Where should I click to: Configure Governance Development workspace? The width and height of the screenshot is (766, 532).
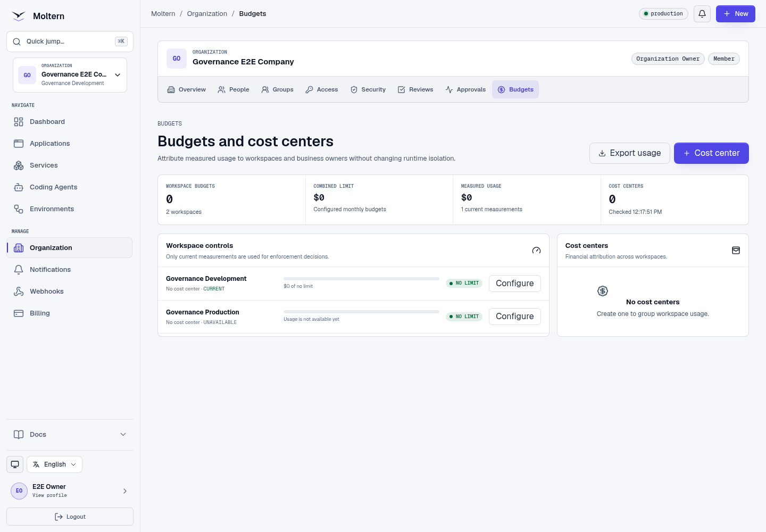coord(515,284)
